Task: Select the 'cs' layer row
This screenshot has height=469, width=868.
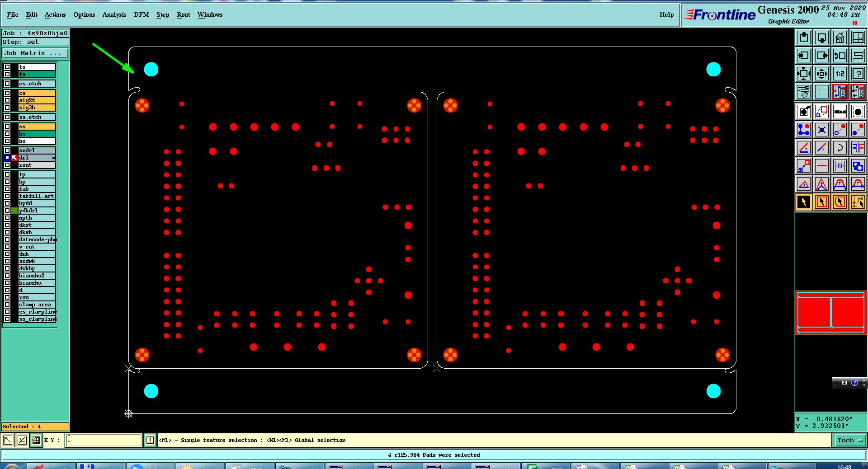Action: [37, 93]
